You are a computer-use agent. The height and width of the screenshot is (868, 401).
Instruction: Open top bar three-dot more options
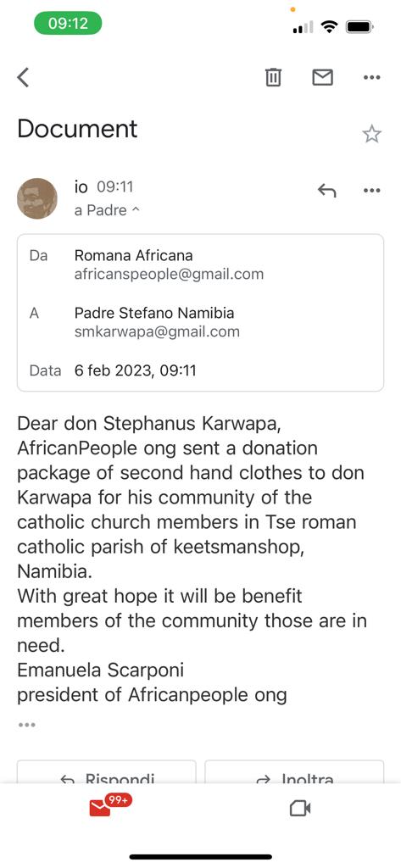coord(371,77)
